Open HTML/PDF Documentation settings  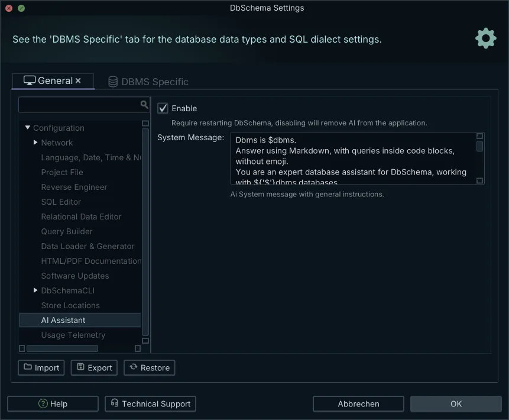pyautogui.click(x=91, y=261)
